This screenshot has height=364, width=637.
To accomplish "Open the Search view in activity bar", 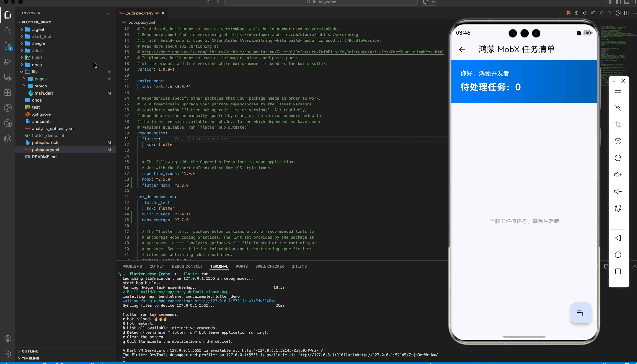I will coord(8,31).
